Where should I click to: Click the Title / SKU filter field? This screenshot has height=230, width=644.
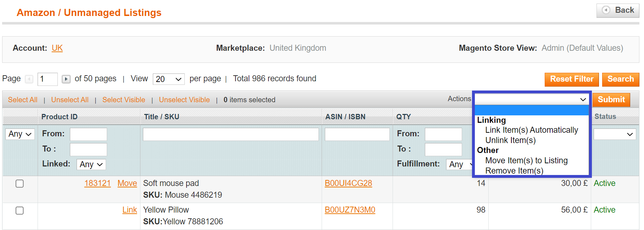(x=231, y=134)
